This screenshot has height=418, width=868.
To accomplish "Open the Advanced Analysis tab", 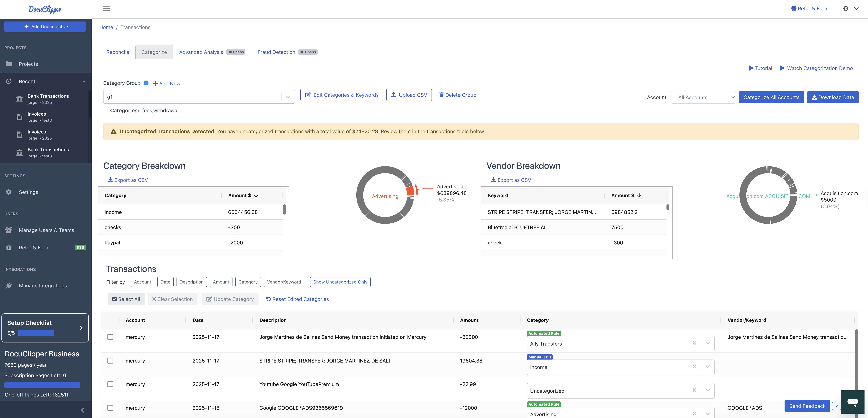I will tap(212, 52).
